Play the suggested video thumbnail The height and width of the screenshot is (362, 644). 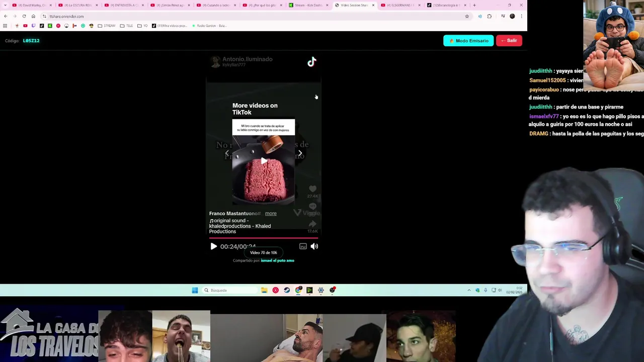click(263, 161)
